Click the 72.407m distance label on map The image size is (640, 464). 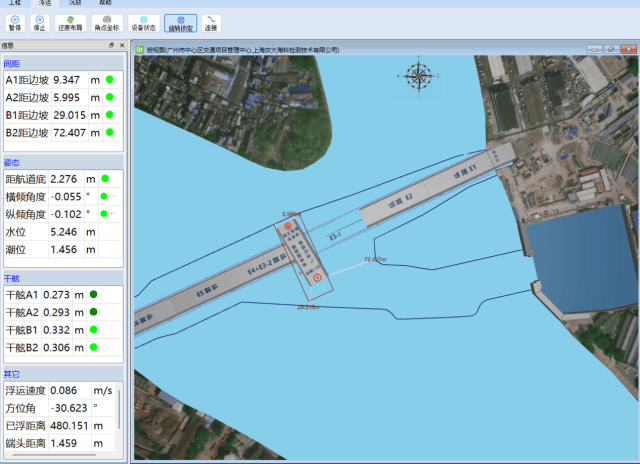(x=375, y=259)
